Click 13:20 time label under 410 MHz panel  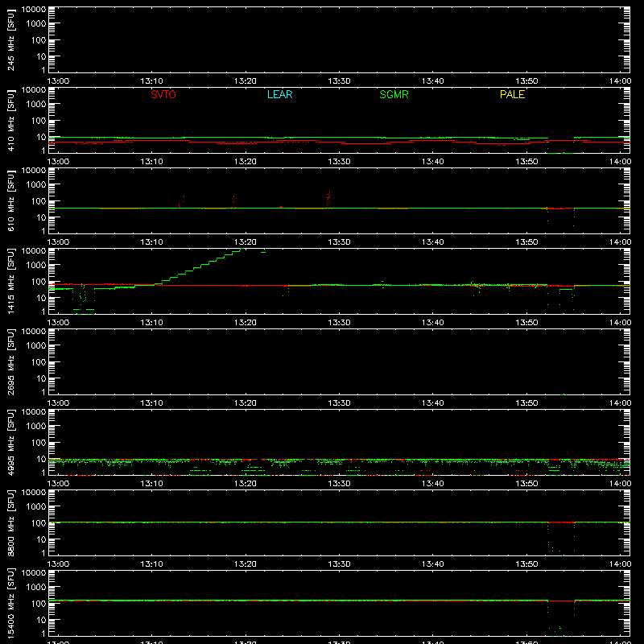click(246, 162)
